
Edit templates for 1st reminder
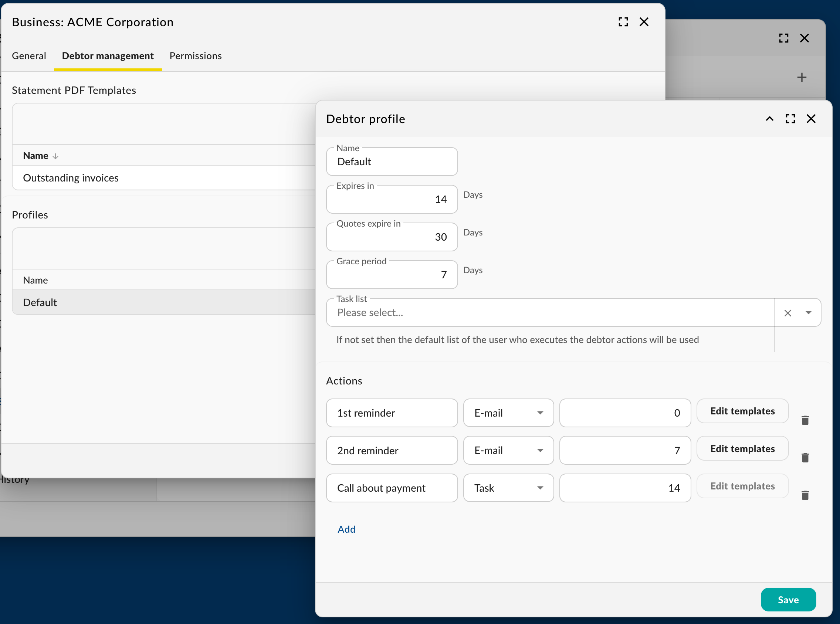[742, 411]
